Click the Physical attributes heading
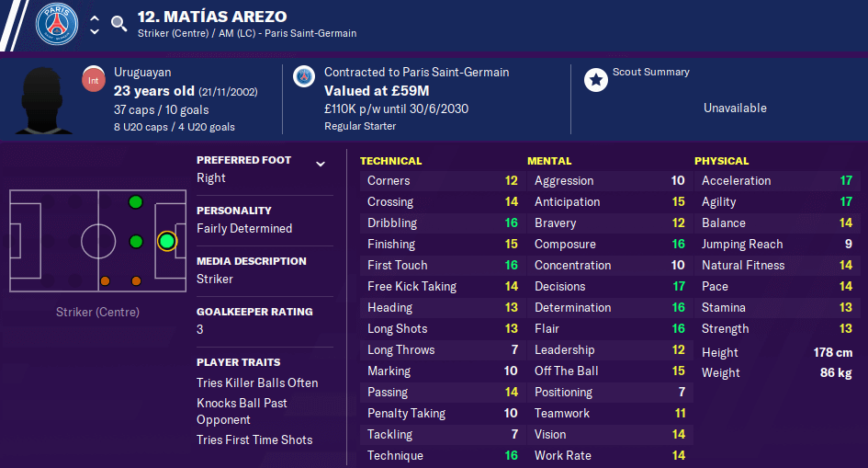This screenshot has width=868, height=468. point(721,161)
